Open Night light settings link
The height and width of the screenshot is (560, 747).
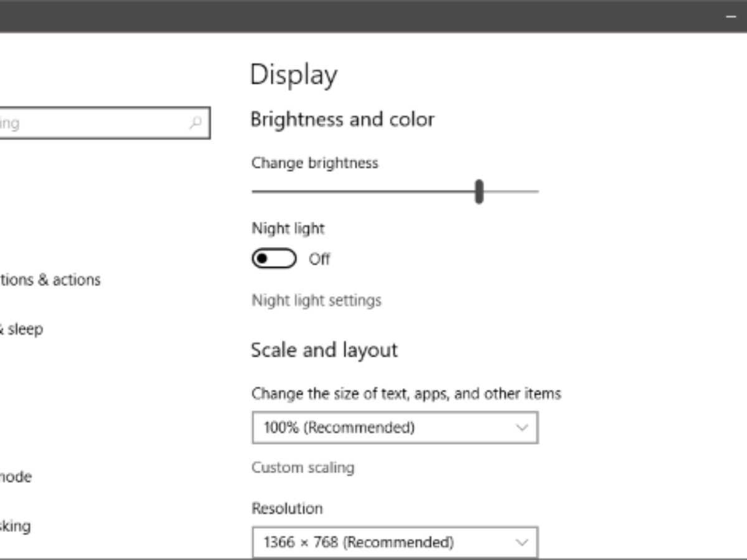(316, 301)
